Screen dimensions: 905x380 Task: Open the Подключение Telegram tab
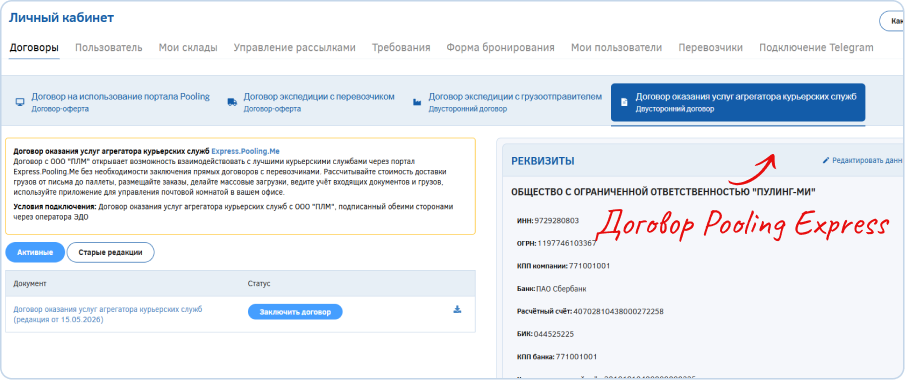click(816, 47)
